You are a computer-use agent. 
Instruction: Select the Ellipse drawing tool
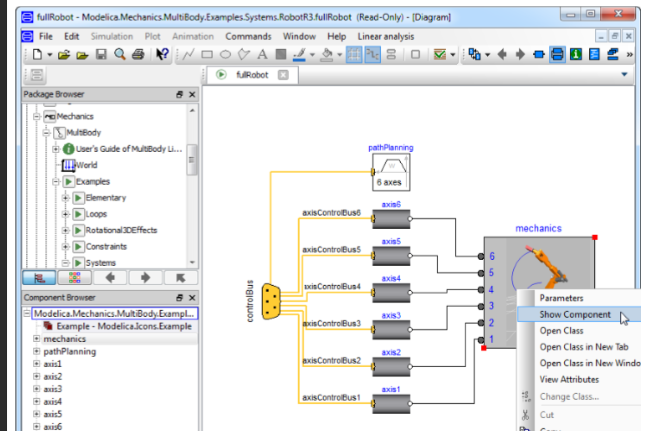click(x=227, y=55)
